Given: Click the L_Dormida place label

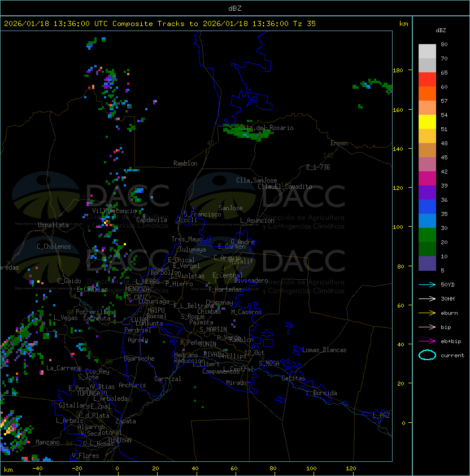Looking at the screenshot, I should coord(321,393).
